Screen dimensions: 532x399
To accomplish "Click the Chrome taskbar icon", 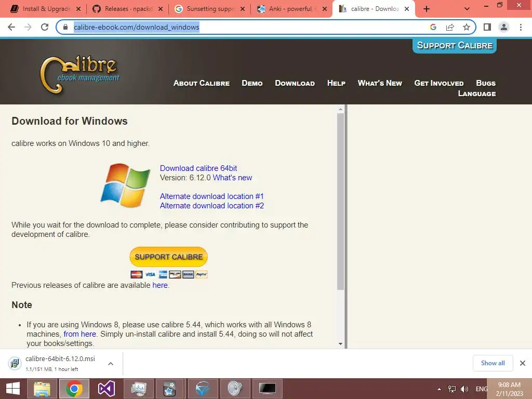I will (74, 389).
